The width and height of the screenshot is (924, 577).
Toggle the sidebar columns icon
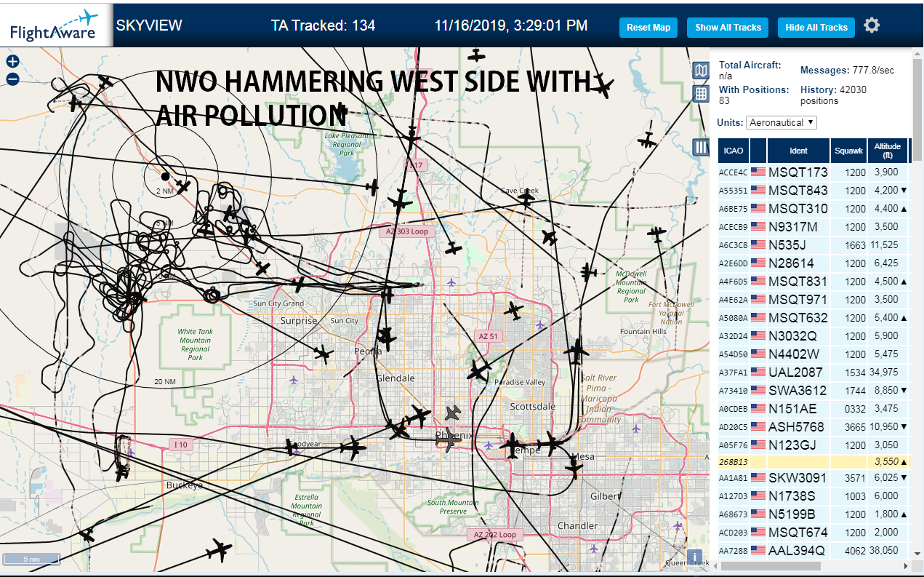pos(701,148)
